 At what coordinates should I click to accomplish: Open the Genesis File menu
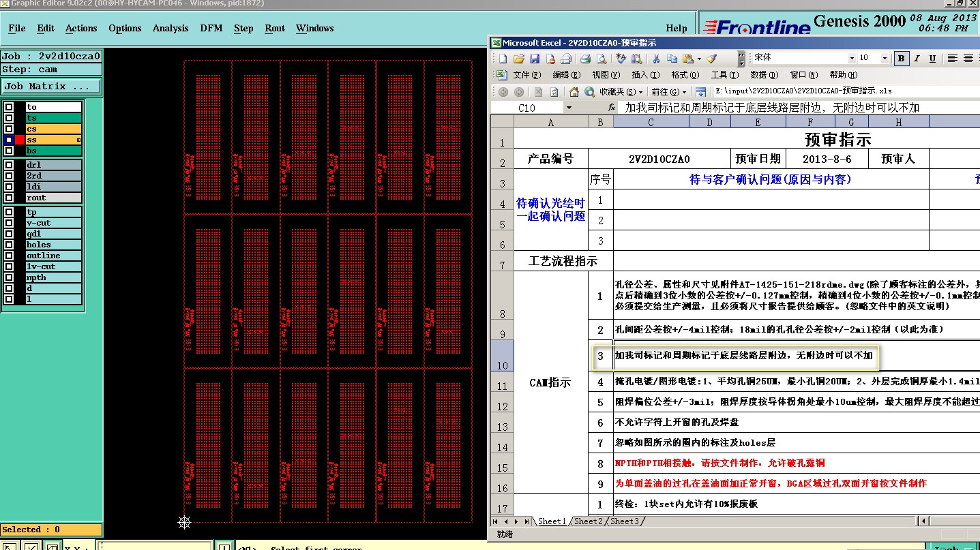17,28
